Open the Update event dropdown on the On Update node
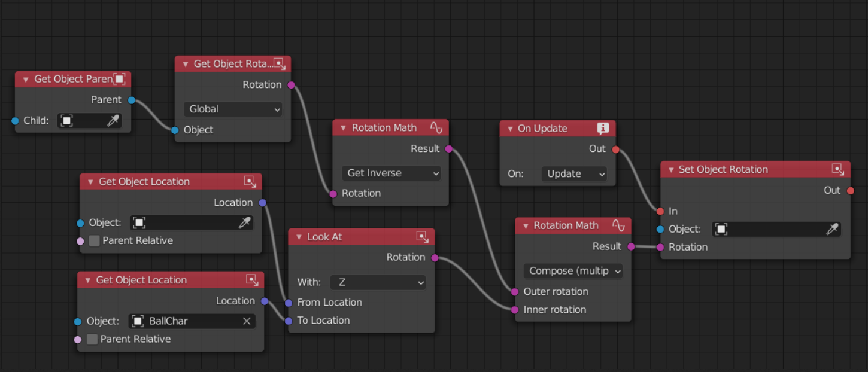The height and width of the screenshot is (372, 868). (x=574, y=173)
